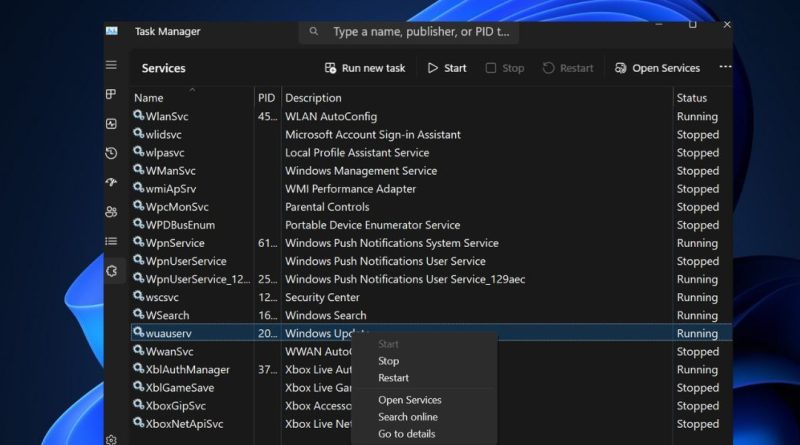
Task: Click Restart in the toolbar
Action: click(x=568, y=68)
